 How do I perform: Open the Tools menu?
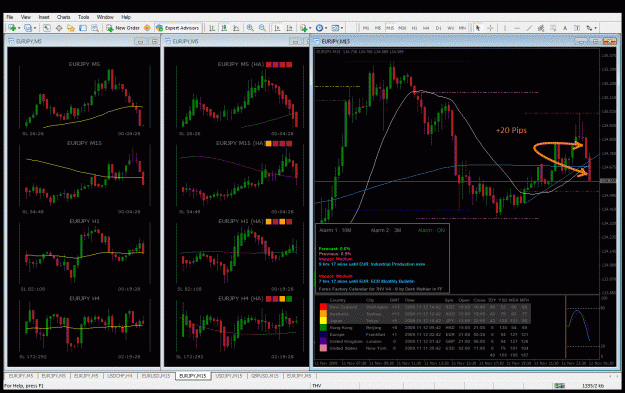coord(83,17)
